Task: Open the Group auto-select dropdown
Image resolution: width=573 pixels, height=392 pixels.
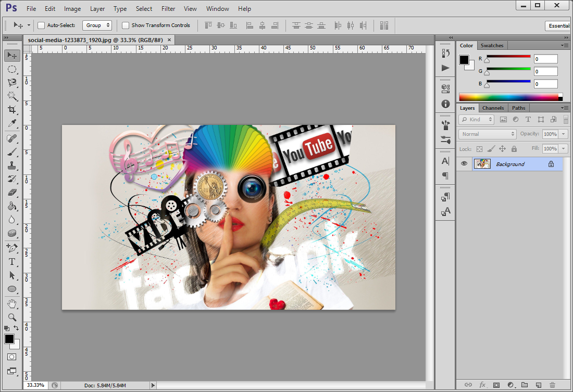Action: pyautogui.click(x=97, y=25)
